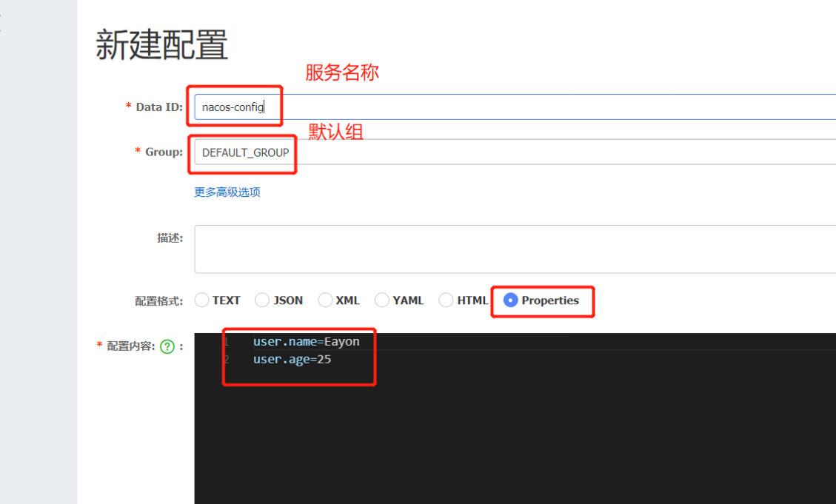Click the user.age=25 line in editor
836x504 pixels.
(292, 360)
